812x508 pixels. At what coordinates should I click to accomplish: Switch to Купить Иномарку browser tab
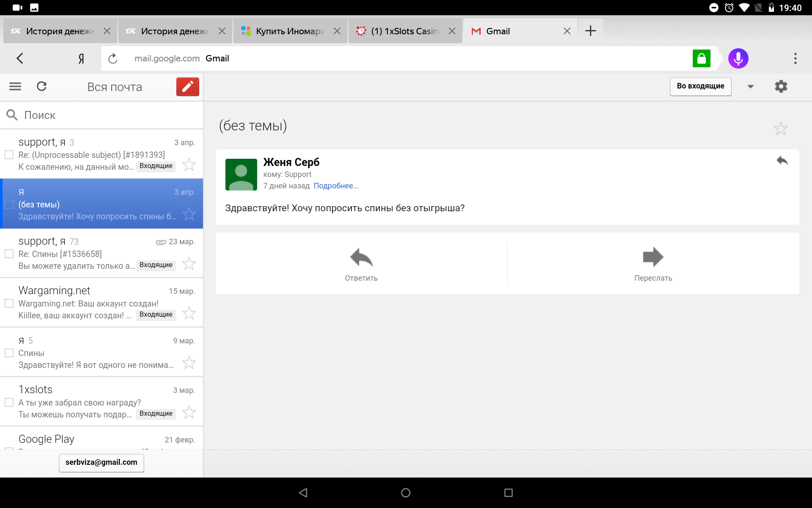tap(289, 31)
